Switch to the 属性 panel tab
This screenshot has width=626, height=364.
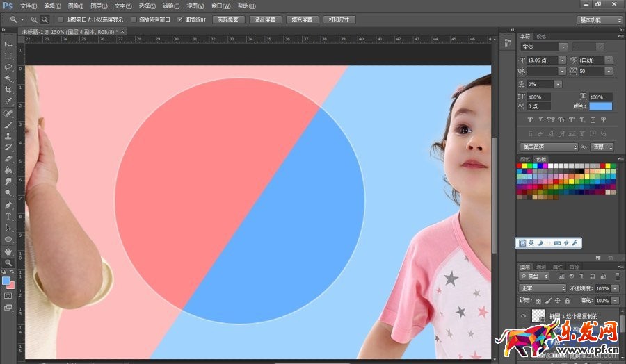pos(557,267)
